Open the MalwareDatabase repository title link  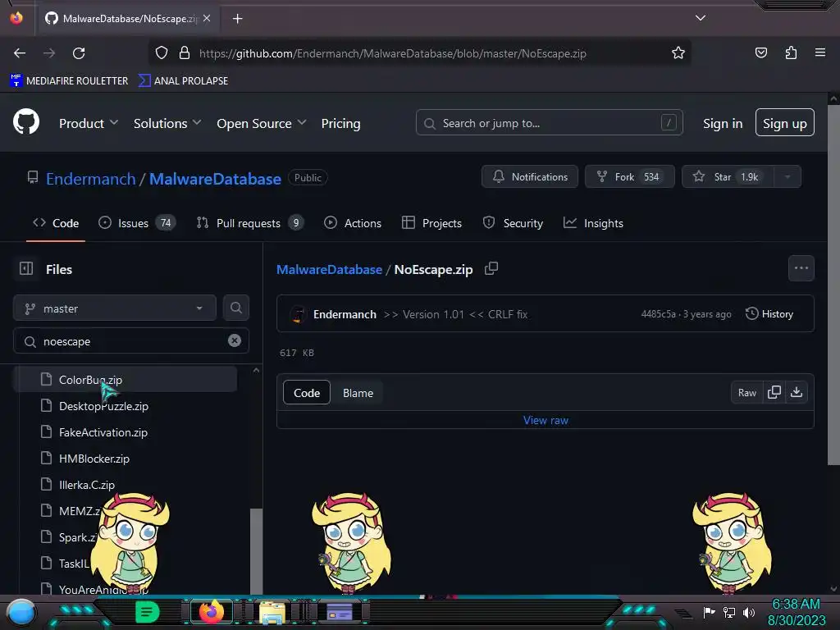click(215, 179)
